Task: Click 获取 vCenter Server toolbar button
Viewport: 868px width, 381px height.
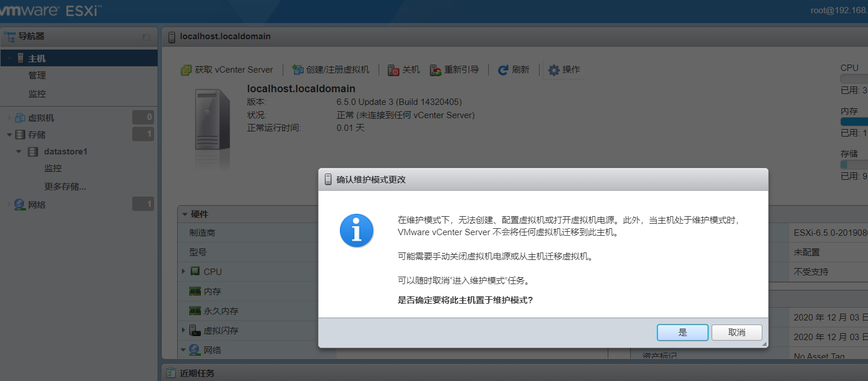Action: tap(227, 70)
